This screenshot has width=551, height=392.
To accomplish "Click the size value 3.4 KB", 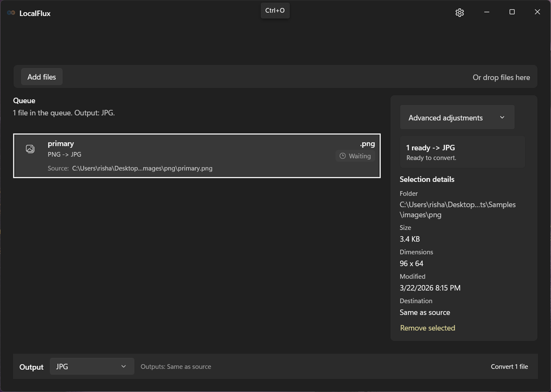I will click(410, 239).
